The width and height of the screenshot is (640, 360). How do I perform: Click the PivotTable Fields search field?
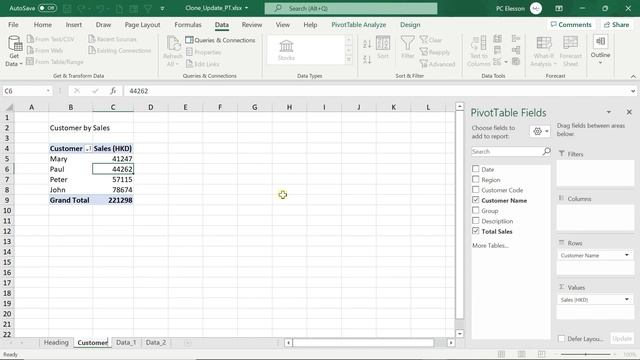[x=507, y=151]
